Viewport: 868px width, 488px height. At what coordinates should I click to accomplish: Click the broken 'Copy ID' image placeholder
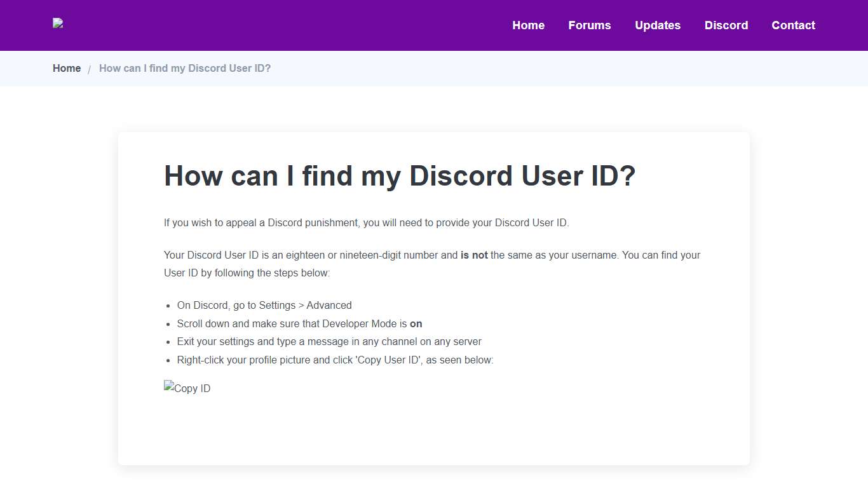point(187,388)
